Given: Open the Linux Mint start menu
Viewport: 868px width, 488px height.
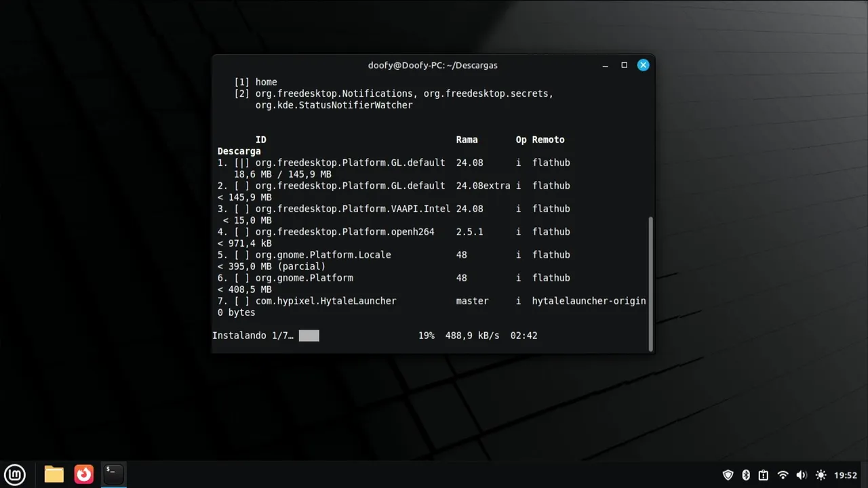Looking at the screenshot, I should point(15,474).
